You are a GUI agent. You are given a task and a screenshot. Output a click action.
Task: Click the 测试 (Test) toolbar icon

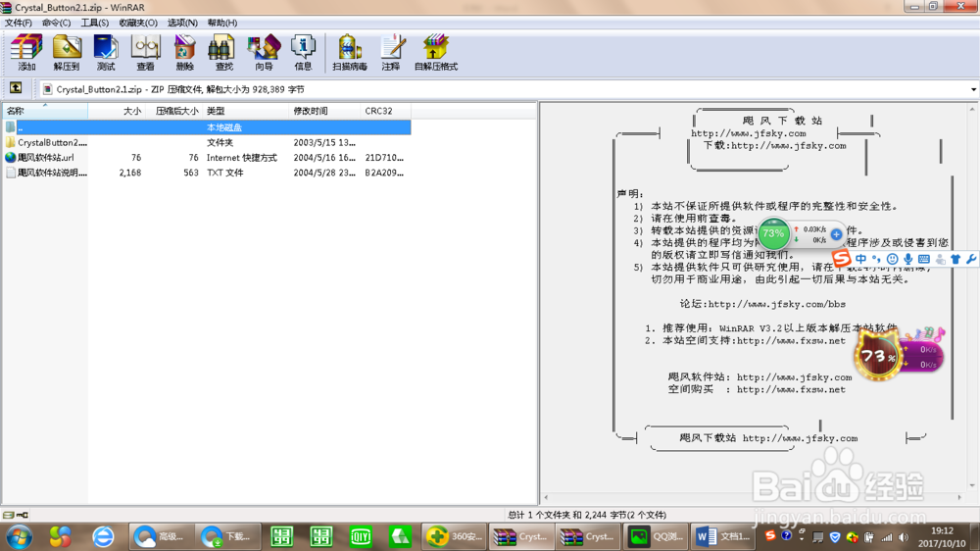(106, 53)
